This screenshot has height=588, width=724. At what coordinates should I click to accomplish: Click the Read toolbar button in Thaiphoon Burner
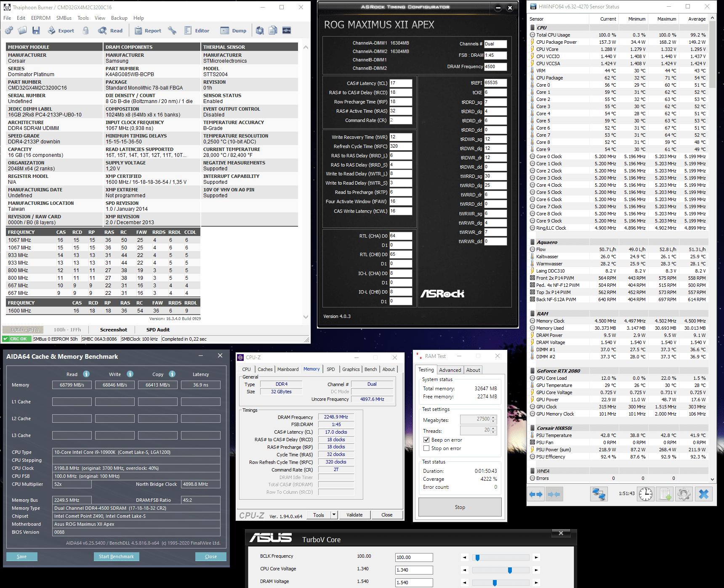[x=110, y=31]
